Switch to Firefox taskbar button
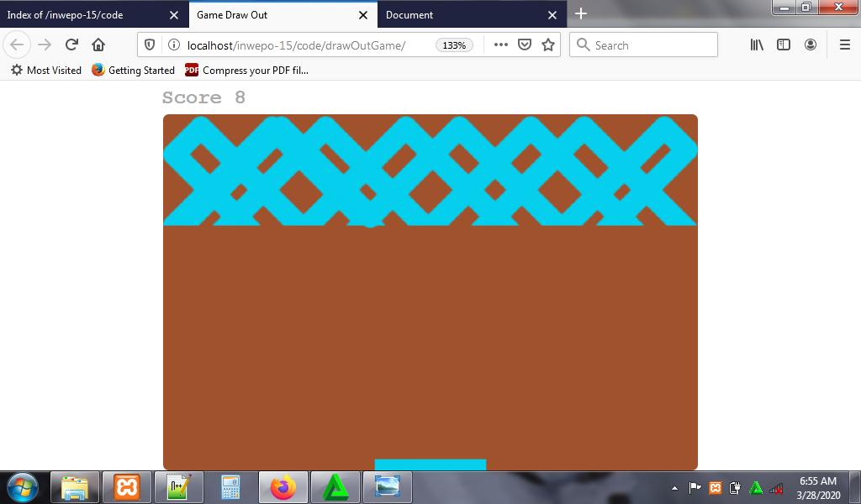861x504 pixels. coord(283,487)
